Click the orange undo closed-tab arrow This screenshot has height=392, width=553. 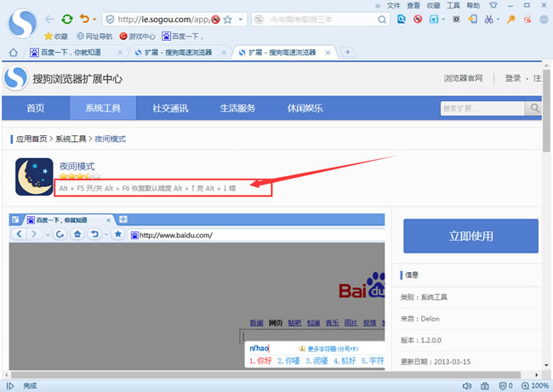click(84, 19)
